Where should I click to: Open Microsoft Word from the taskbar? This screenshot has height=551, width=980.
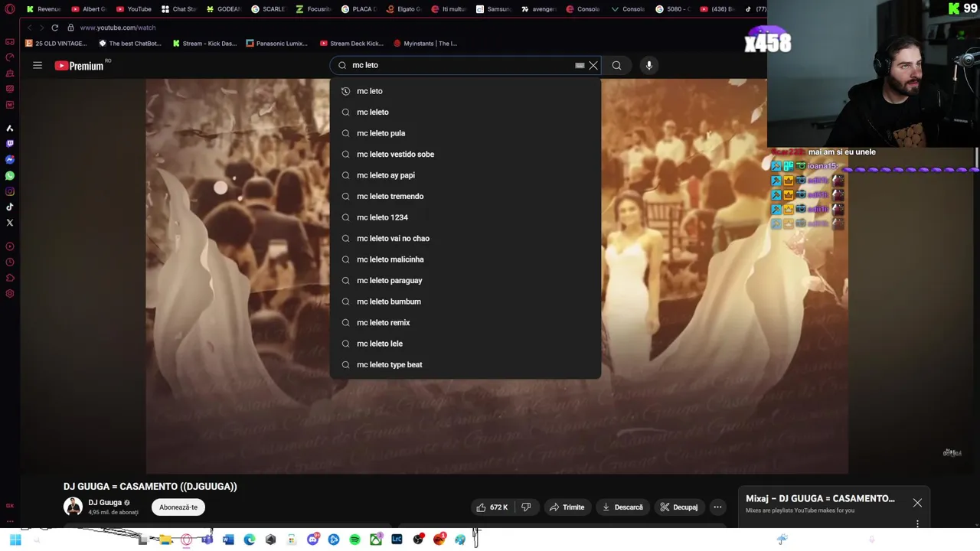tap(228, 540)
